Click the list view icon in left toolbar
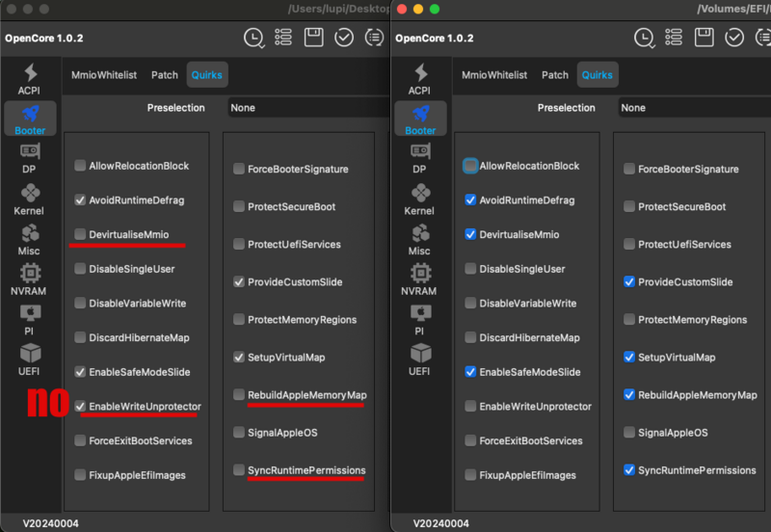Viewport: 771px width, 532px height. pos(283,38)
